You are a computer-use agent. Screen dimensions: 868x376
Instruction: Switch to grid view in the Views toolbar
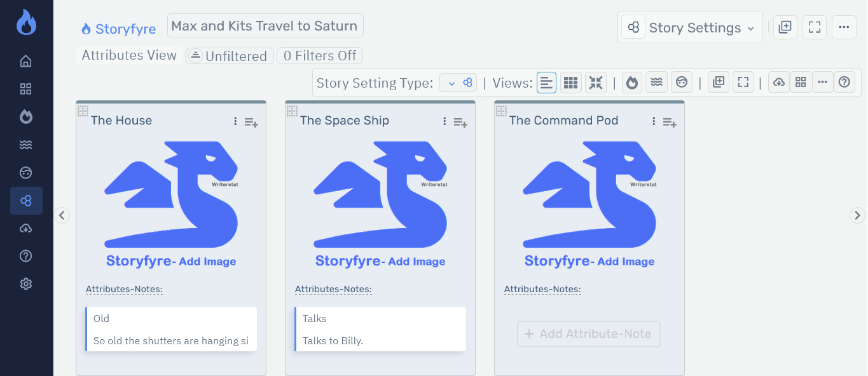coord(570,82)
